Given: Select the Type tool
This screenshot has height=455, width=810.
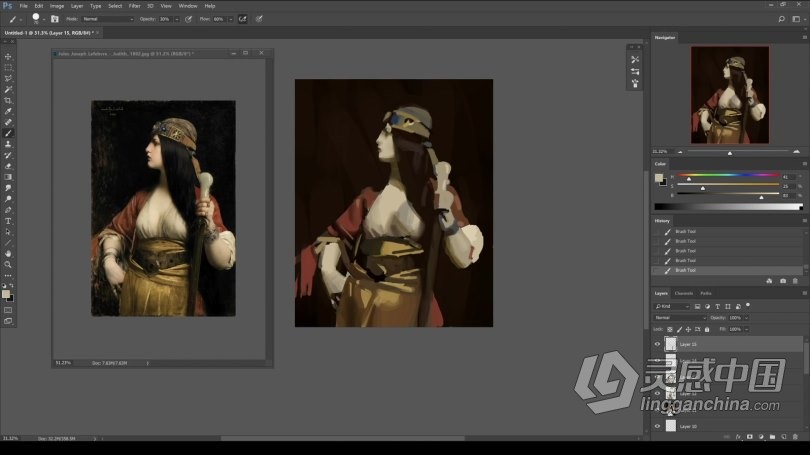Looking at the screenshot, I should [8, 221].
